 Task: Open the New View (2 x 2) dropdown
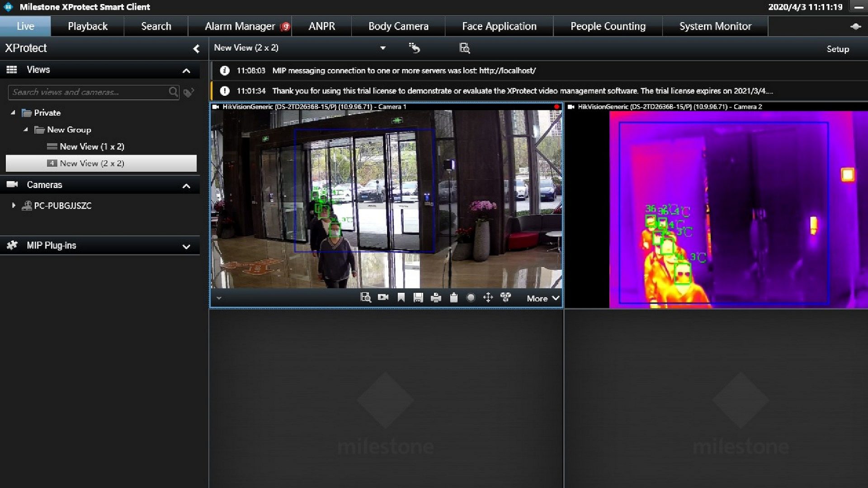[x=382, y=48]
